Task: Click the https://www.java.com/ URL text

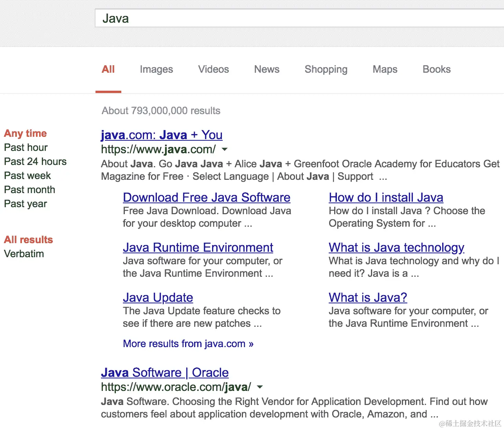Action: point(158,149)
